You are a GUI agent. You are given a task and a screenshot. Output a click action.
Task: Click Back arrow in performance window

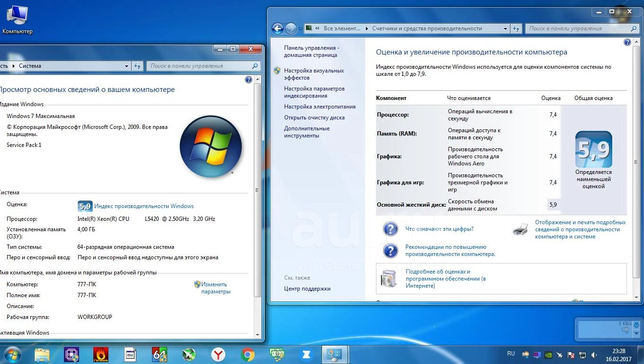pyautogui.click(x=277, y=28)
